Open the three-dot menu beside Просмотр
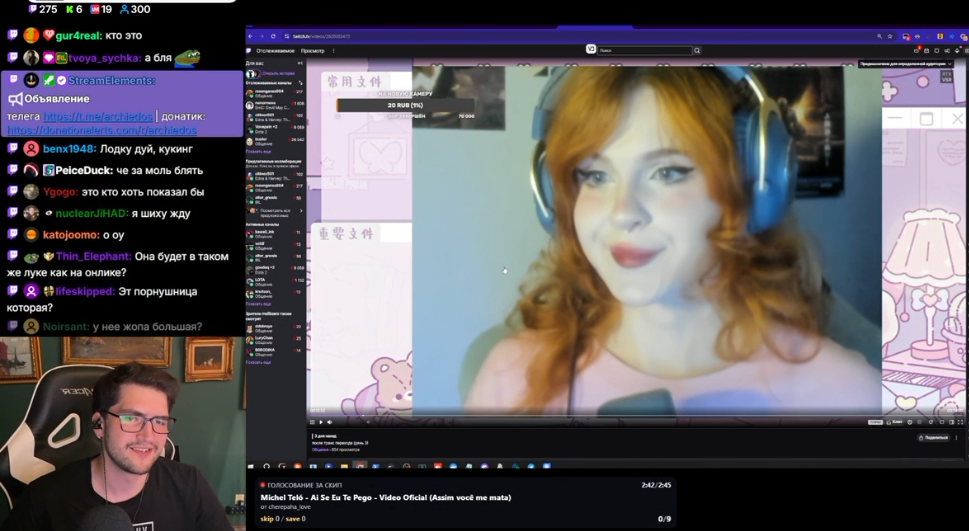The width and height of the screenshot is (969, 531). click(x=334, y=51)
